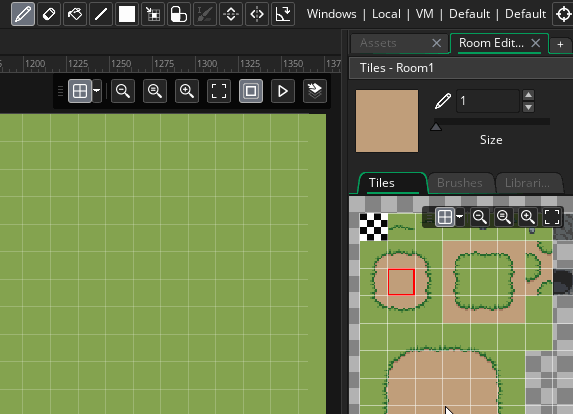The height and width of the screenshot is (414, 573).
Task: Select the red-outlined dirt tile
Action: [401, 282]
